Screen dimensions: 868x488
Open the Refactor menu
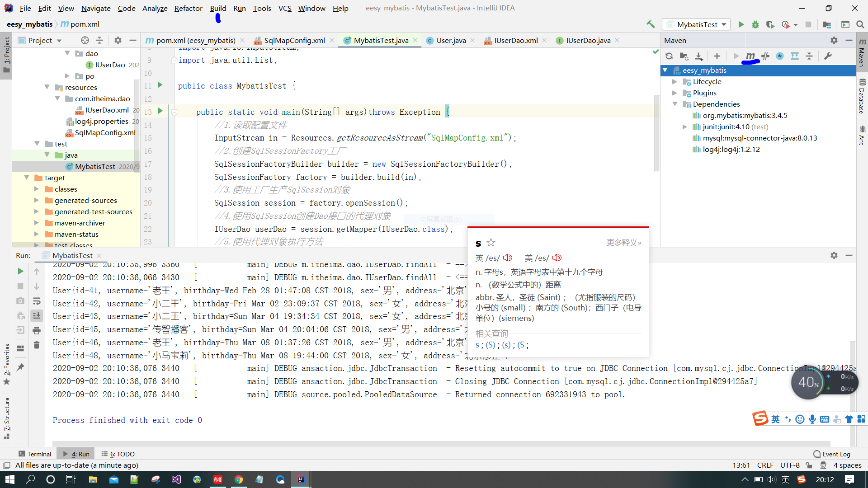point(188,8)
